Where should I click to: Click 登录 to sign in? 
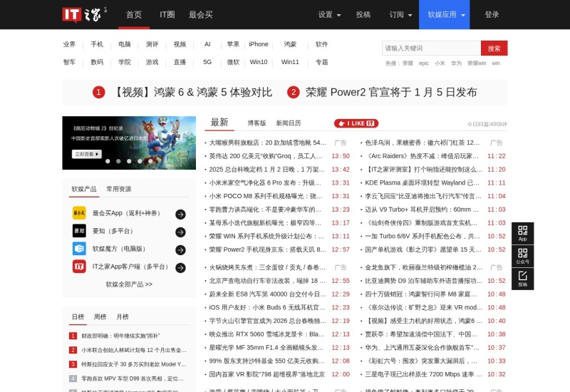tap(492, 14)
